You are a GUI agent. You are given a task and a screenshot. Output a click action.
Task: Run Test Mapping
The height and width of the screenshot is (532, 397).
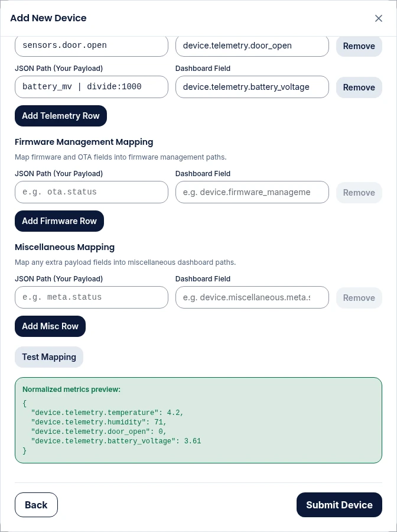49,357
